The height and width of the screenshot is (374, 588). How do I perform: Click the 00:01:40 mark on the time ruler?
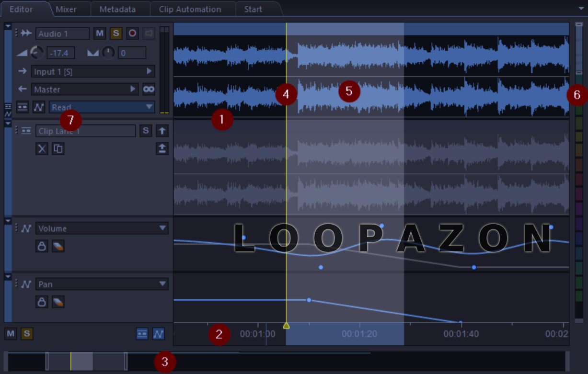pyautogui.click(x=461, y=334)
